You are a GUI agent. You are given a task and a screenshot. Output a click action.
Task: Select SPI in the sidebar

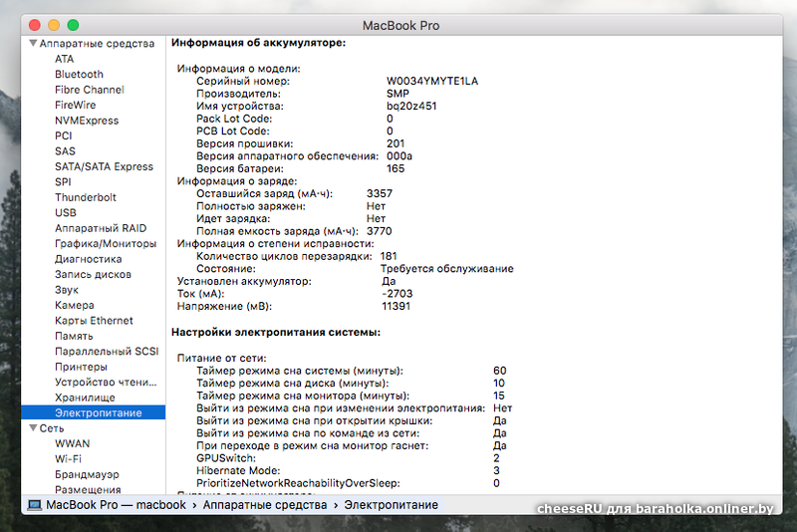[63, 182]
